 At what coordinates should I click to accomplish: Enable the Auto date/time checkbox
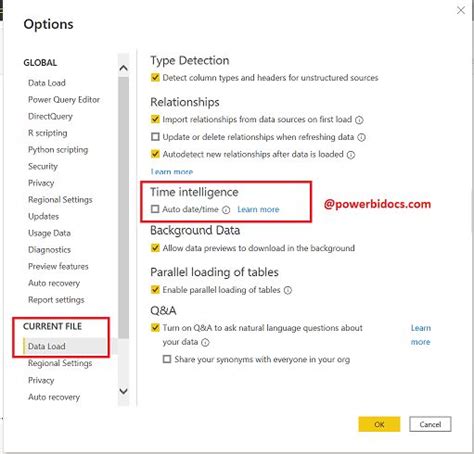click(x=155, y=209)
